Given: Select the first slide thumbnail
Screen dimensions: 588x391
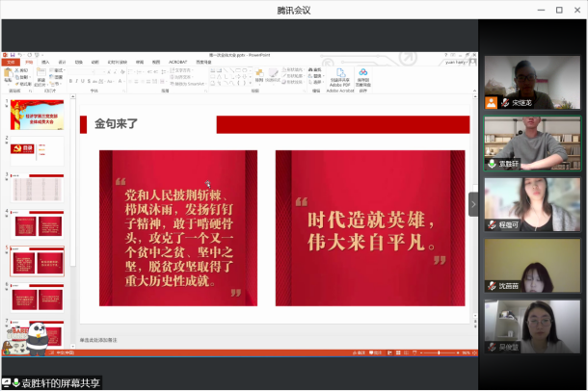Looking at the screenshot, I should coord(37,117).
